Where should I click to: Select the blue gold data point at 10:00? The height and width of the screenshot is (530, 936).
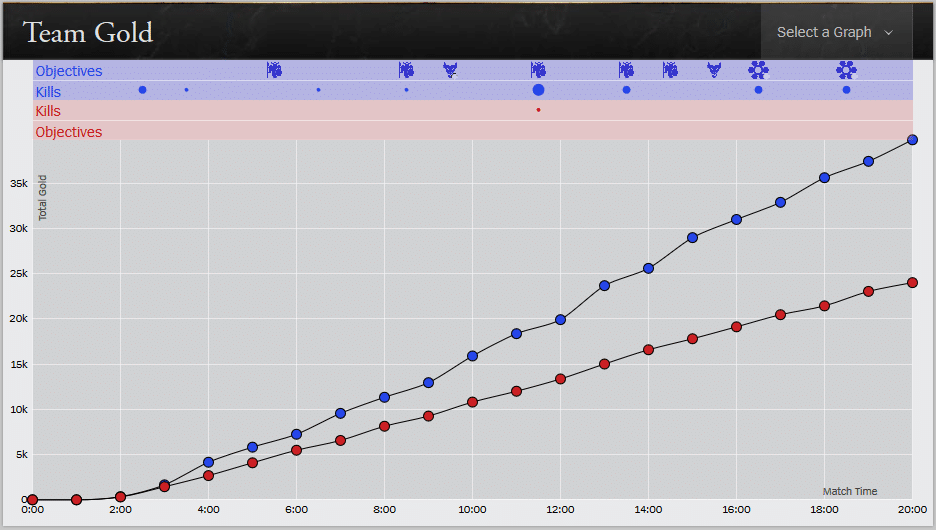point(472,356)
